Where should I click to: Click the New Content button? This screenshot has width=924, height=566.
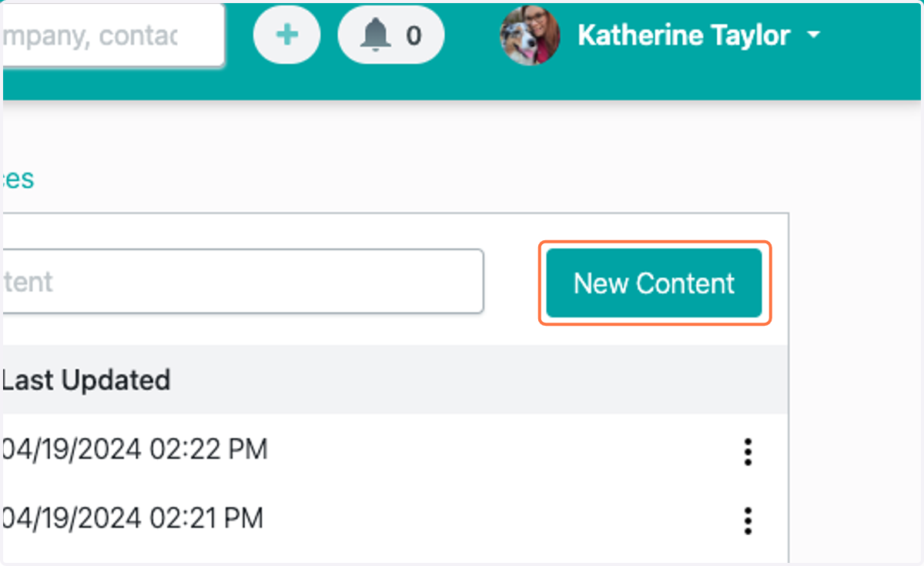654,283
